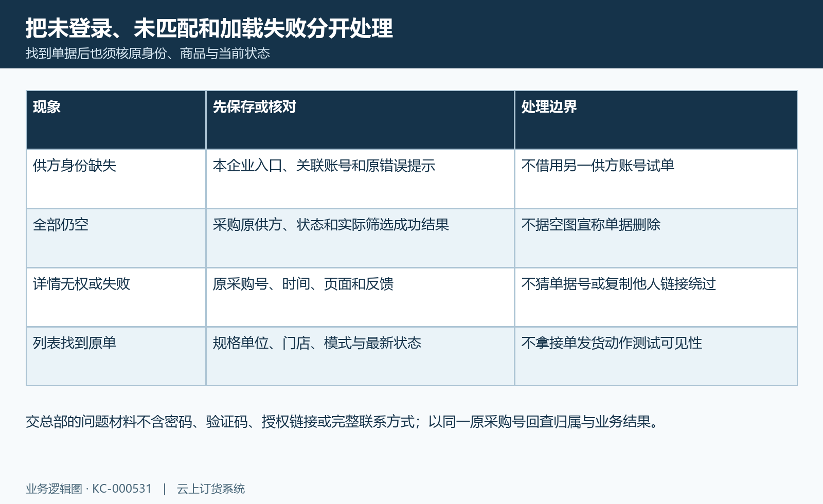Click footer text 云上订货系统

(211, 489)
